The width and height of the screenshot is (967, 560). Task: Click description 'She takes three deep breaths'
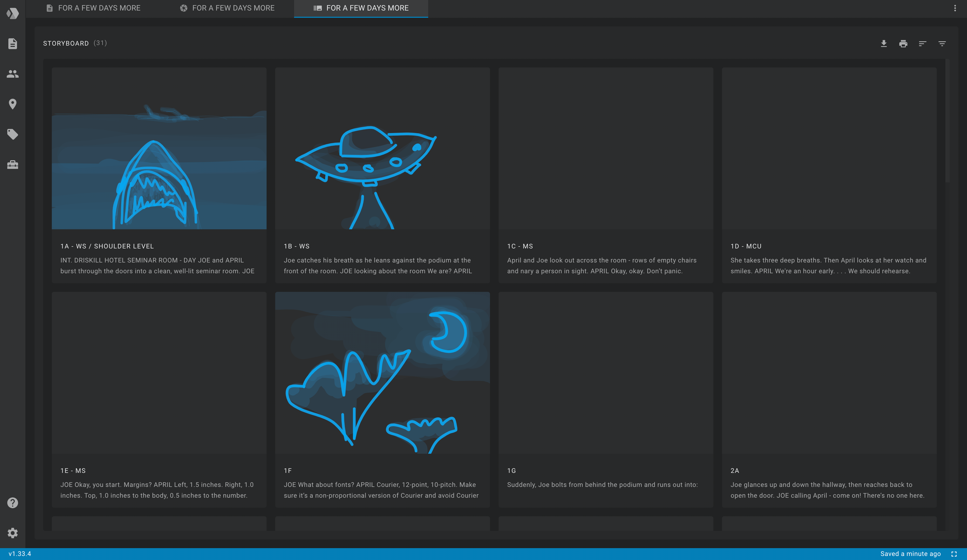[x=829, y=265]
